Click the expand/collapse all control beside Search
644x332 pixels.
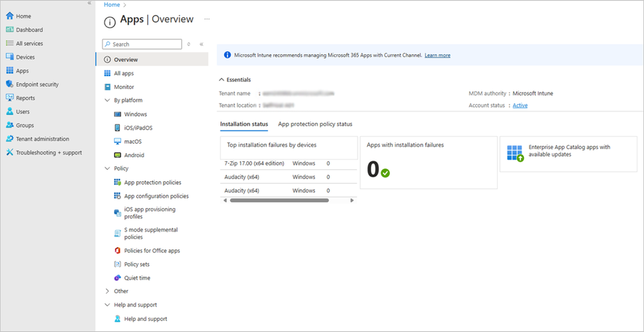pos(189,44)
